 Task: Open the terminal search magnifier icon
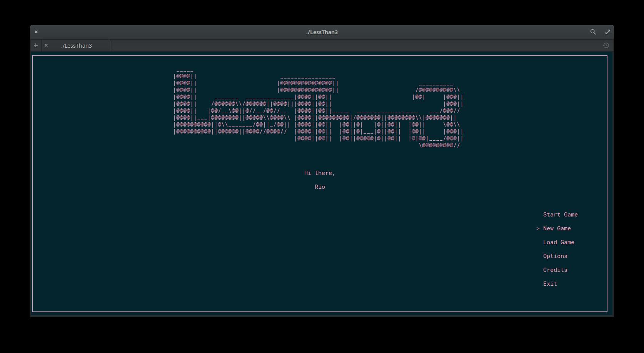[593, 32]
